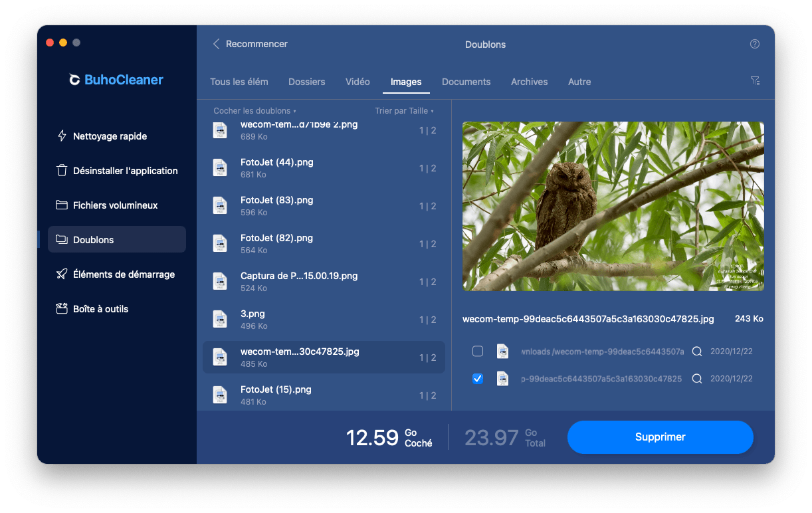Click file icon of FotoJet (82).png
Screen dimensions: 812x513
[220, 244]
